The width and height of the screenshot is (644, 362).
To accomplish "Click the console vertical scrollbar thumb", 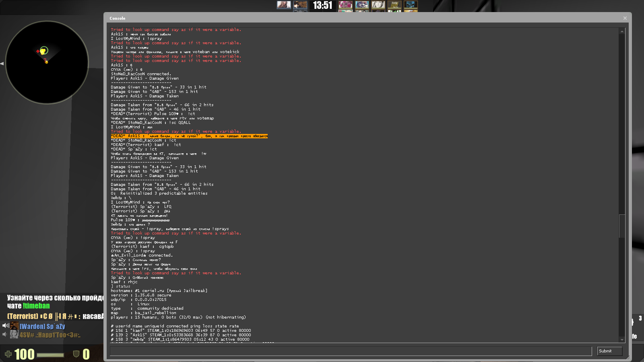I will [622, 226].
